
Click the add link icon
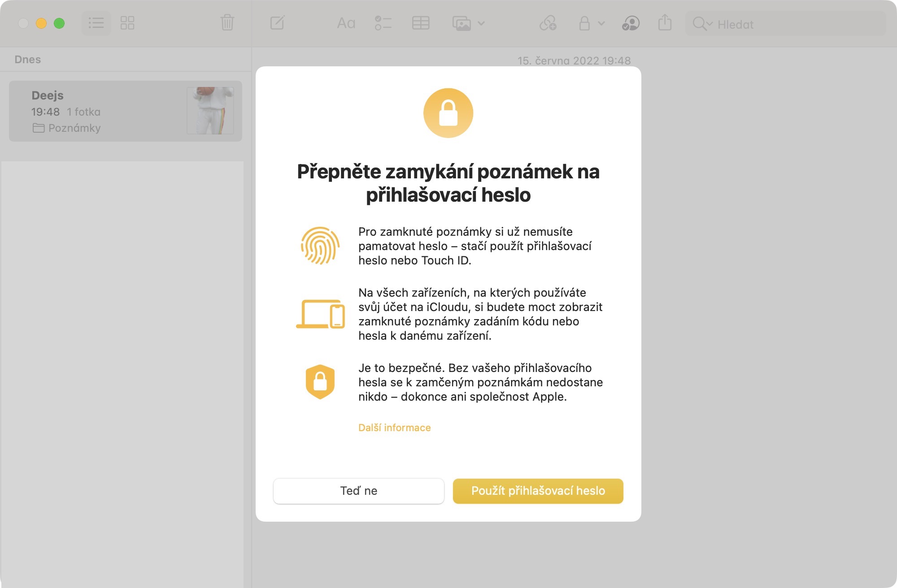tap(548, 23)
